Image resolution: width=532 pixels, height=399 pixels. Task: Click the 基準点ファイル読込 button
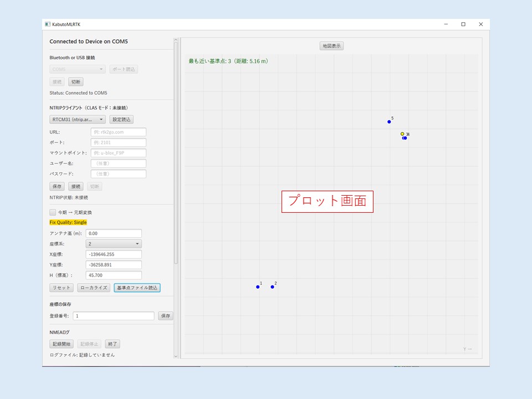(137, 288)
